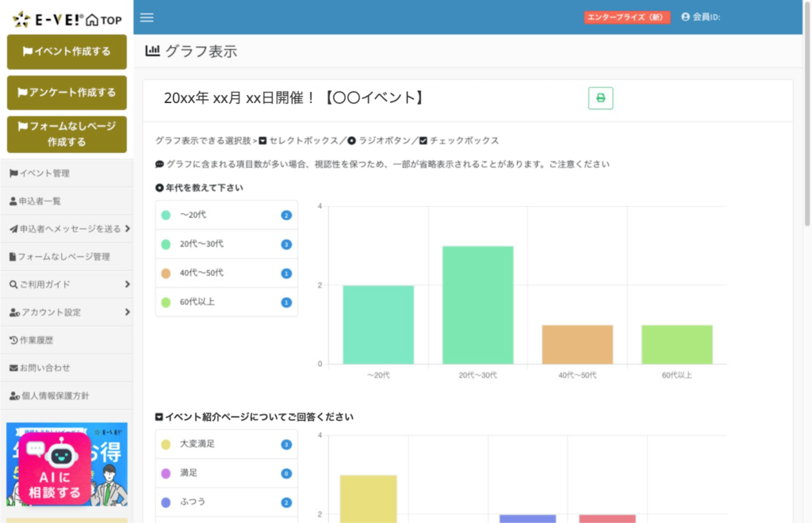Click the アンケート作成する button
Viewport: 812px width, 523px height.
pyautogui.click(x=67, y=93)
